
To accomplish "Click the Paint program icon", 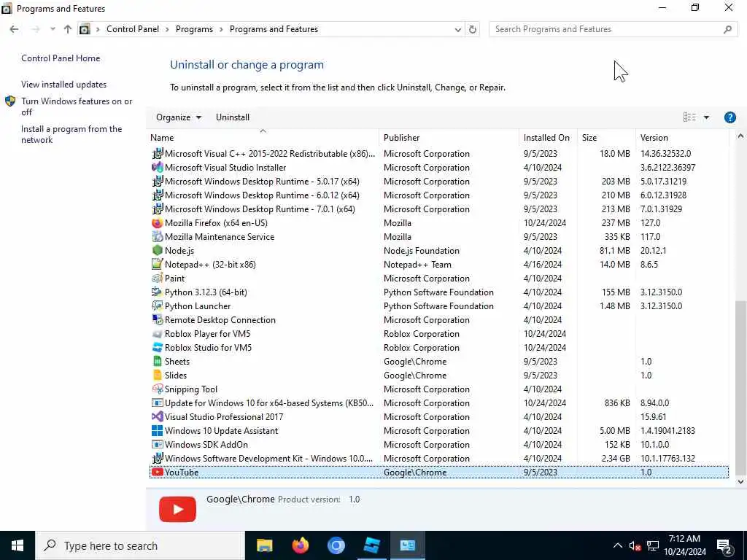I will coord(157,278).
